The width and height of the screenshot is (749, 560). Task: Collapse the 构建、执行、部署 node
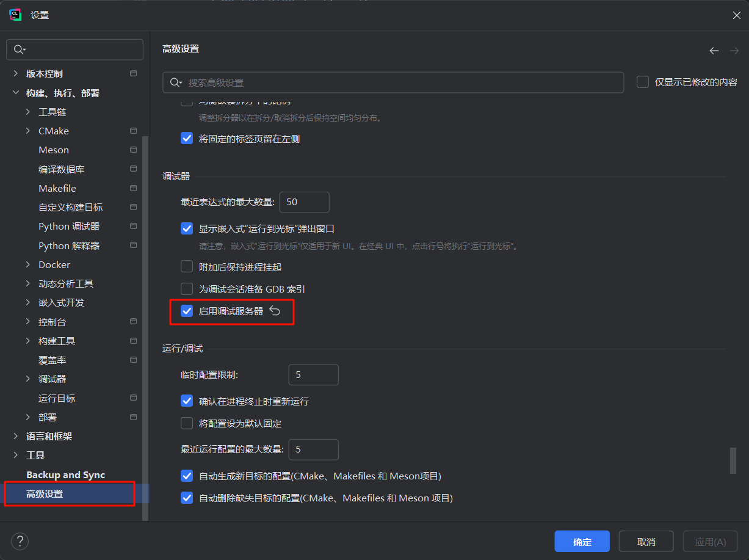[16, 93]
